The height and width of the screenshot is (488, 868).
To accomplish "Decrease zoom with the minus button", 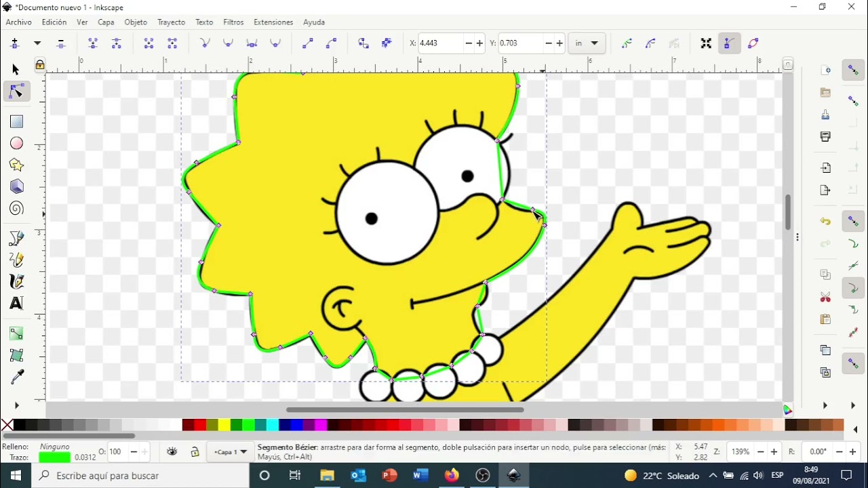I will [x=762, y=452].
